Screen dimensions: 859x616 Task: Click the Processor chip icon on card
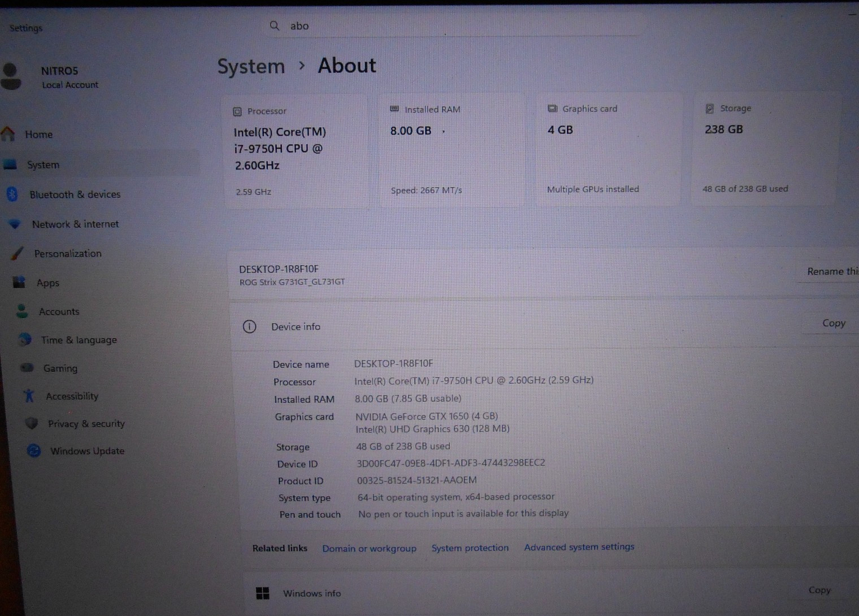(237, 111)
